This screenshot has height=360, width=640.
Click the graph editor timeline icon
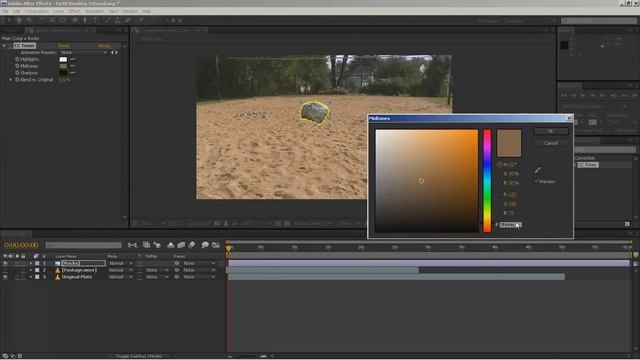pos(216,245)
